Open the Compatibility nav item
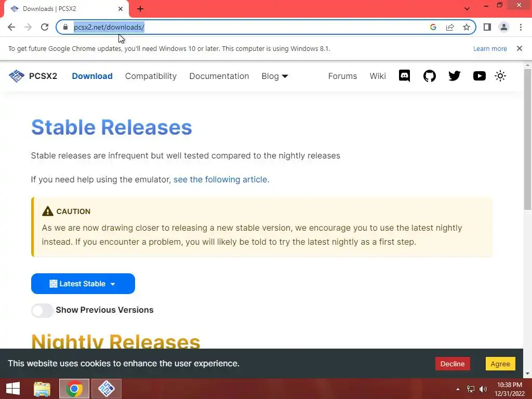Image resolution: width=532 pixels, height=399 pixels. tap(151, 76)
